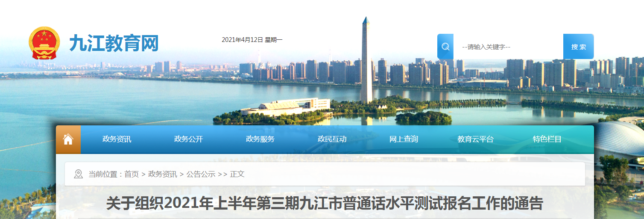Go to homepage via orange house icon
This screenshot has width=644, height=219.
pos(68,139)
